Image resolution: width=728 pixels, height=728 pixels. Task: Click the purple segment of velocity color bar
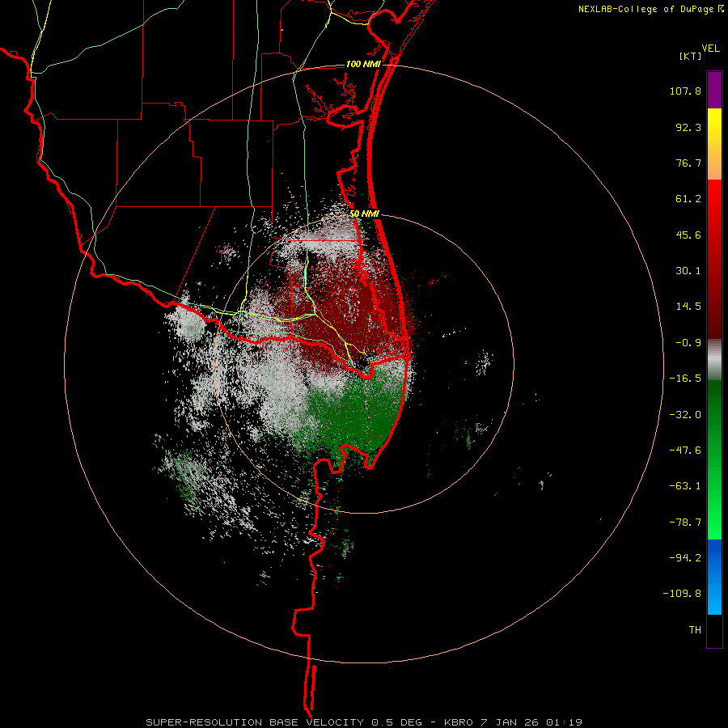[x=714, y=90]
